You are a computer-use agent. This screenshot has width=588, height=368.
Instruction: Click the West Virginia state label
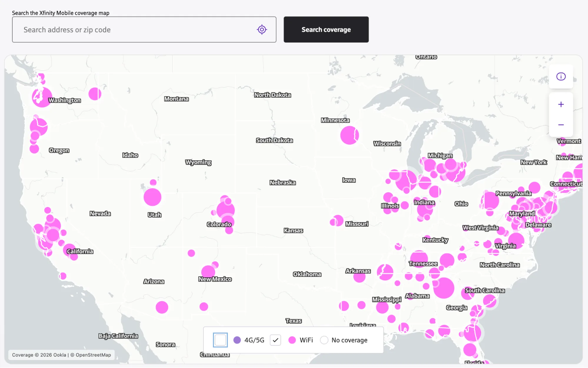tap(480, 228)
